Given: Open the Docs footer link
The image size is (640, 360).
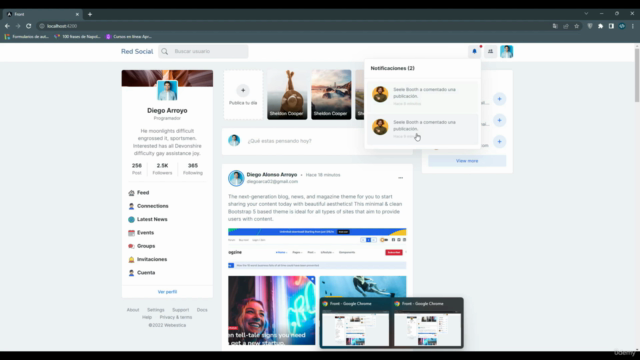Looking at the screenshot, I should tap(202, 310).
